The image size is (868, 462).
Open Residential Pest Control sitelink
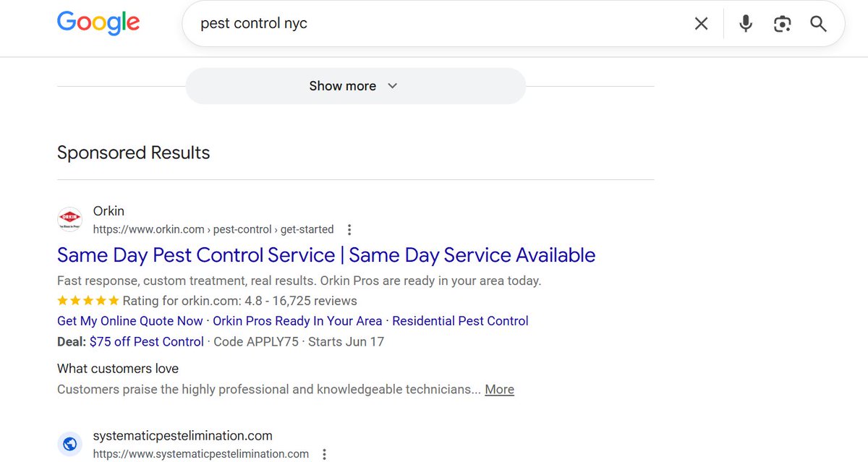click(x=460, y=321)
